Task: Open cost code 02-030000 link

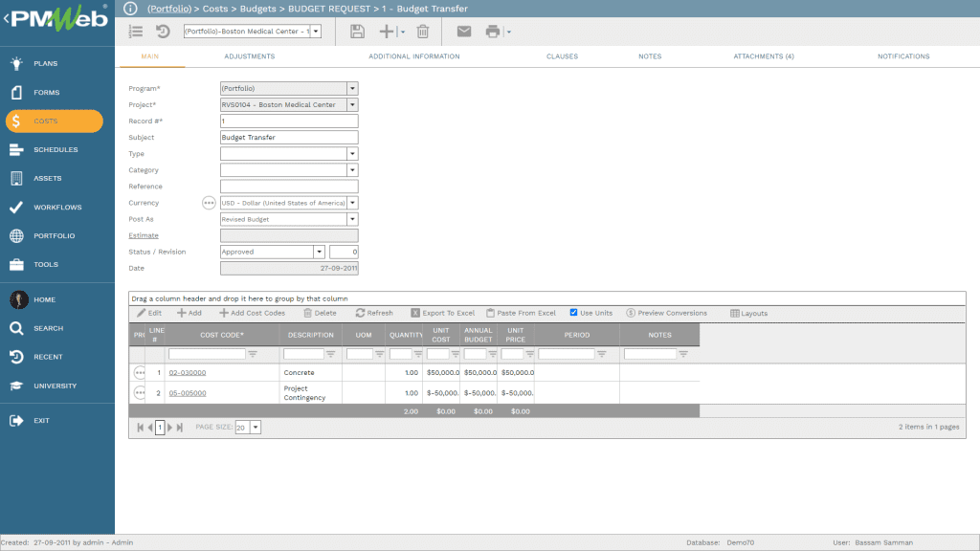Action: tap(187, 372)
